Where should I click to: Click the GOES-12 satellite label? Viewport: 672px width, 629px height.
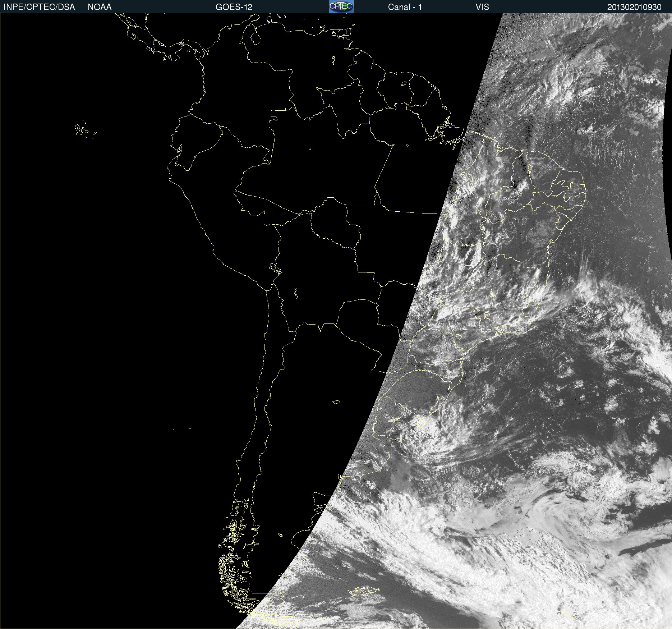(234, 7)
